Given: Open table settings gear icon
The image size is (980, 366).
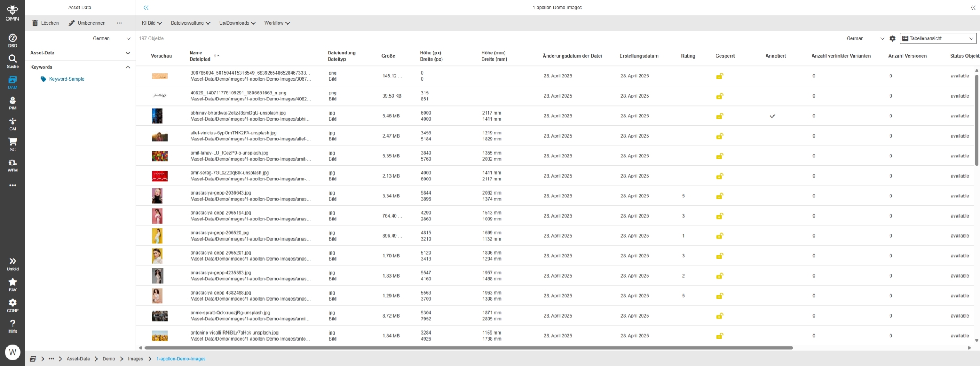Looking at the screenshot, I should pyautogui.click(x=892, y=38).
